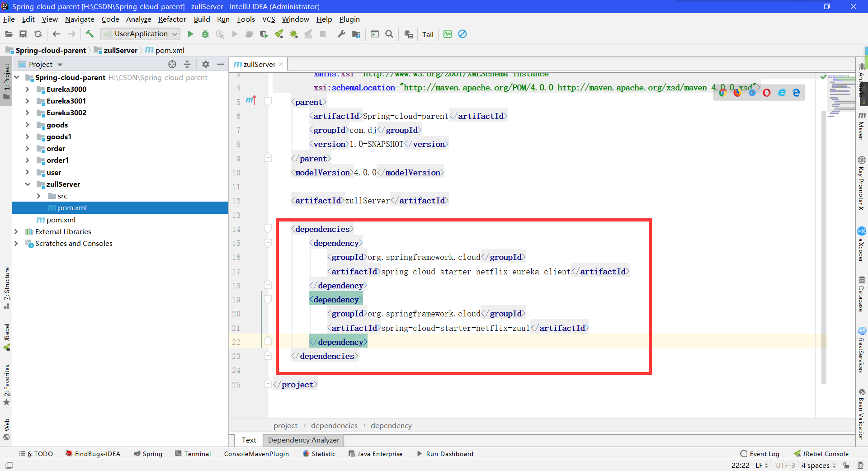
Task: Open in Edge browser icon
Action: click(x=796, y=93)
